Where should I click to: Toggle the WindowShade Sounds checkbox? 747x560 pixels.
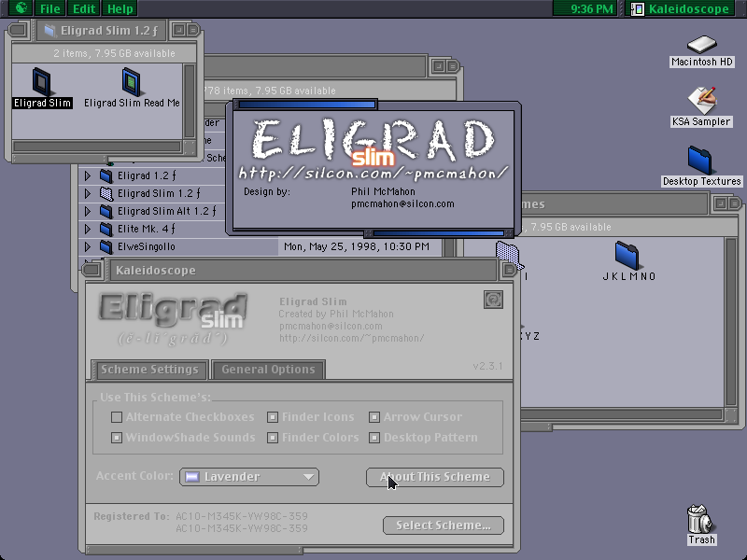[x=116, y=438]
